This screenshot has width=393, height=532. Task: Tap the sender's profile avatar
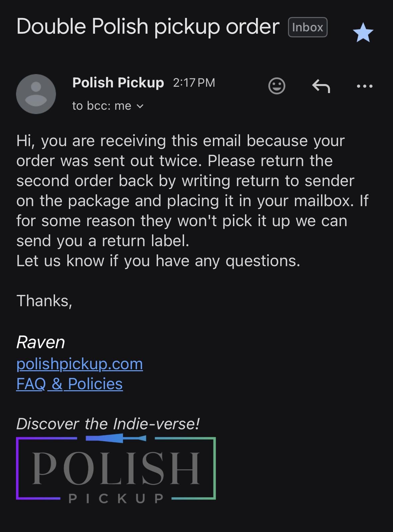pyautogui.click(x=36, y=94)
